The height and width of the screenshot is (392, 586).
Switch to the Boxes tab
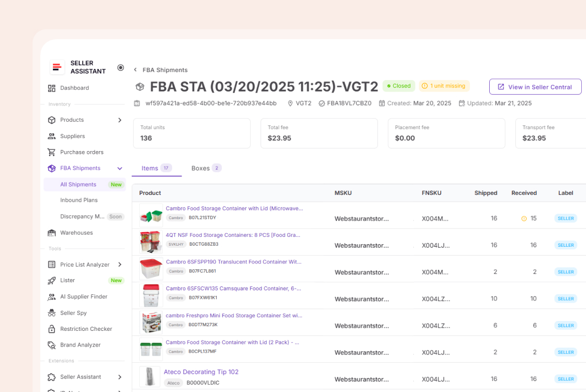(201, 168)
